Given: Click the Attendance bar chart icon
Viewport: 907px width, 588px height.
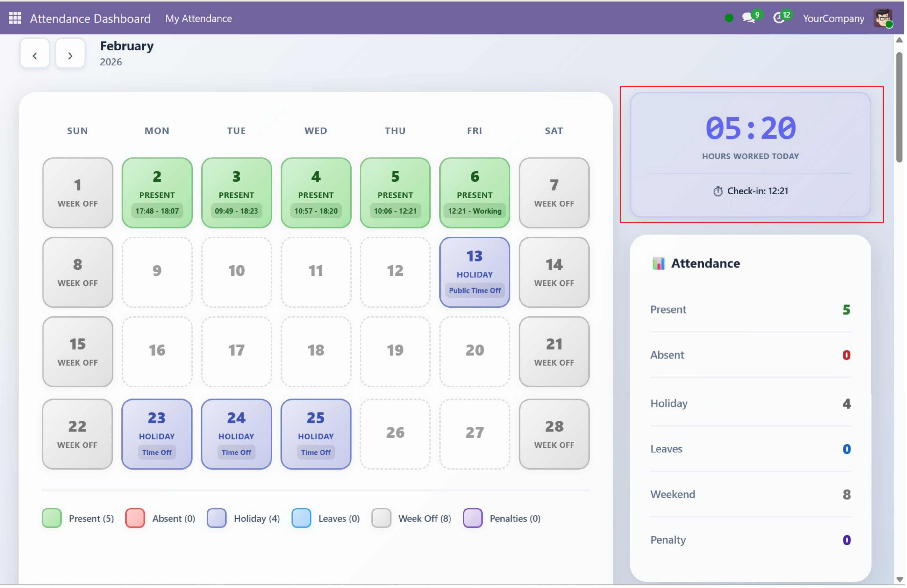Looking at the screenshot, I should [x=659, y=264].
